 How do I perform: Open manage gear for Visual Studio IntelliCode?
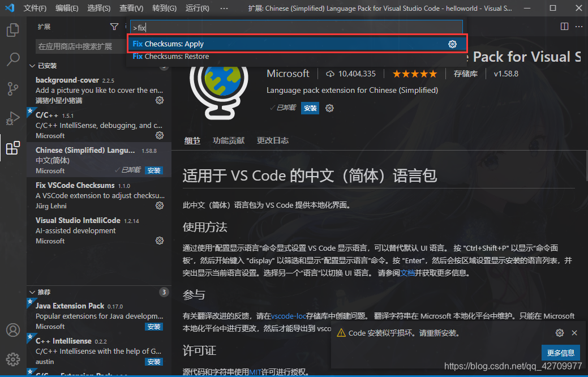[x=160, y=241]
